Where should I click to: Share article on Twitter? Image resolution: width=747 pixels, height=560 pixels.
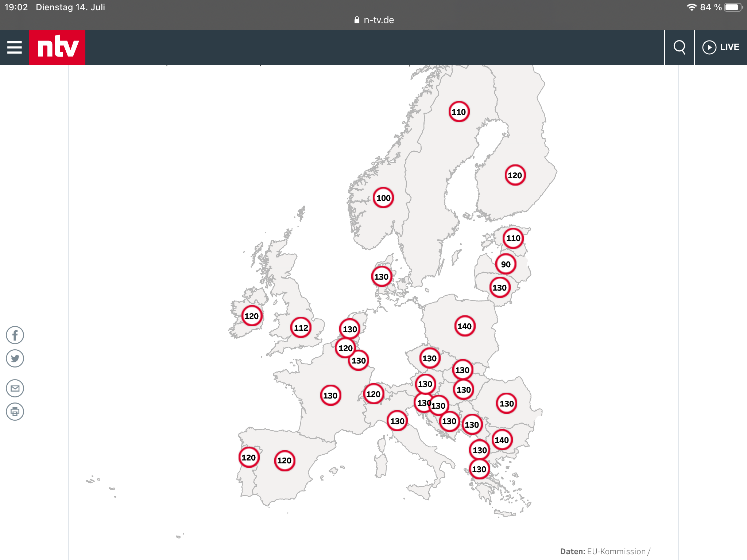coord(15,358)
